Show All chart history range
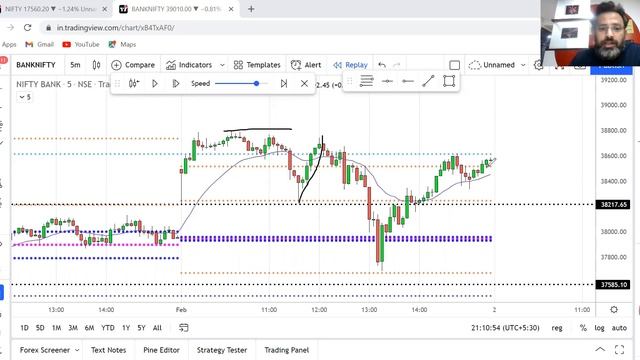Viewport: 640px width, 360px height. click(157, 328)
